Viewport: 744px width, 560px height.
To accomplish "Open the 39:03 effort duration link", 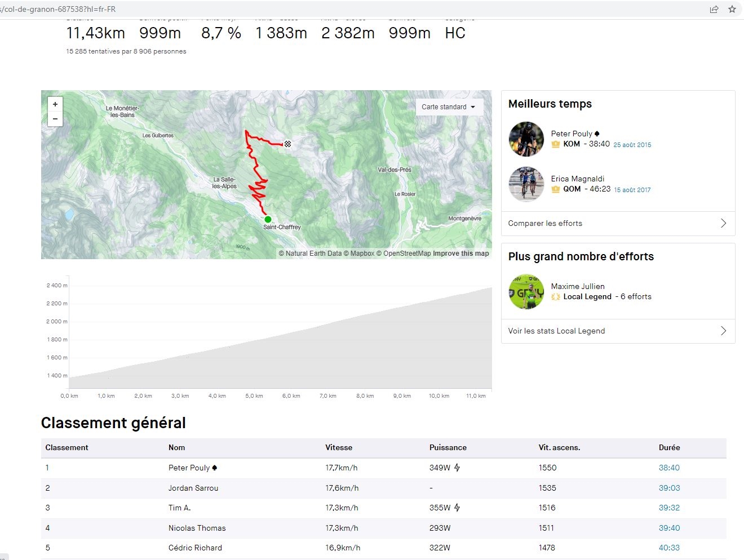I will pos(669,488).
